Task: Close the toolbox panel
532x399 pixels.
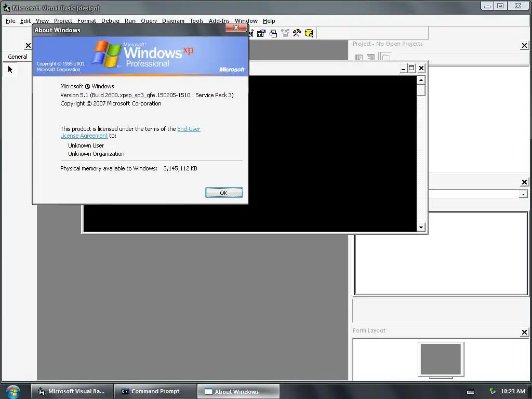Action: [28, 46]
